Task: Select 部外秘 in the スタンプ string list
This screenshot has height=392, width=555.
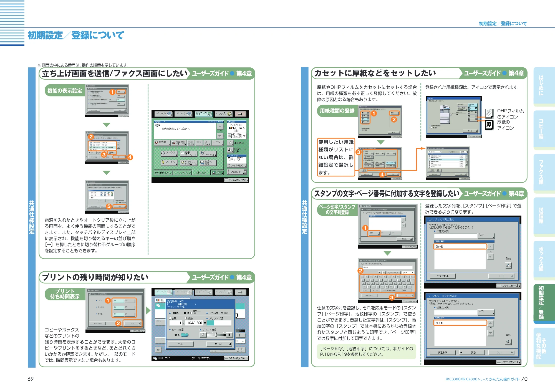Action: (460, 246)
